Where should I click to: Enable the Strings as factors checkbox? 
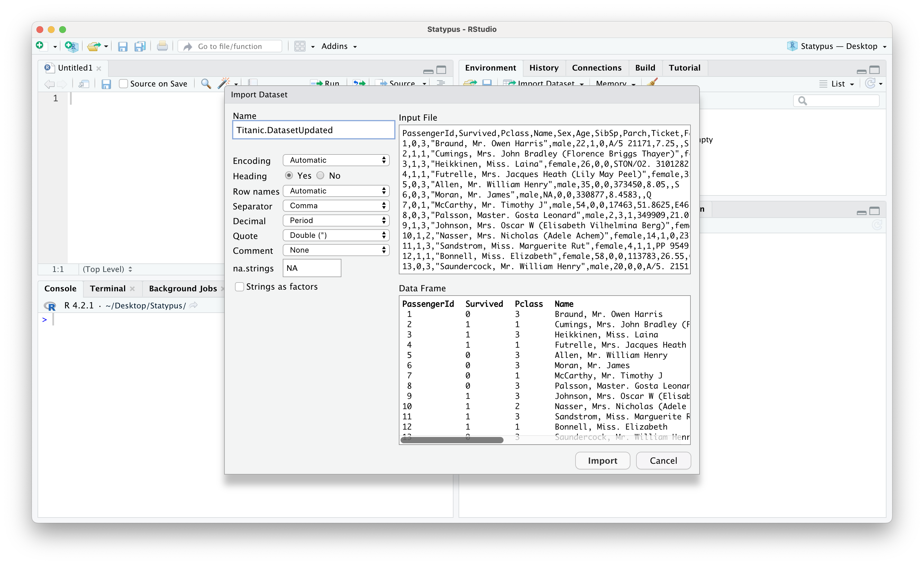(x=239, y=286)
